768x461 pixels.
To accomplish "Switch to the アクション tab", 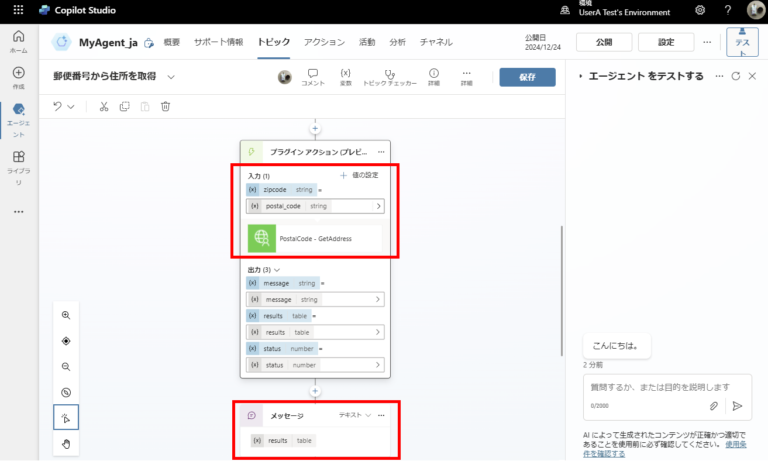I will 324,42.
